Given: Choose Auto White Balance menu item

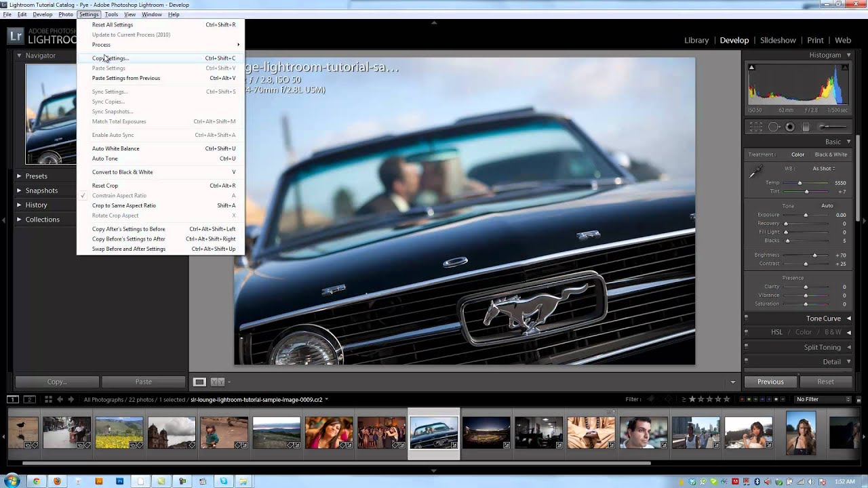Looking at the screenshot, I should pos(161,148).
